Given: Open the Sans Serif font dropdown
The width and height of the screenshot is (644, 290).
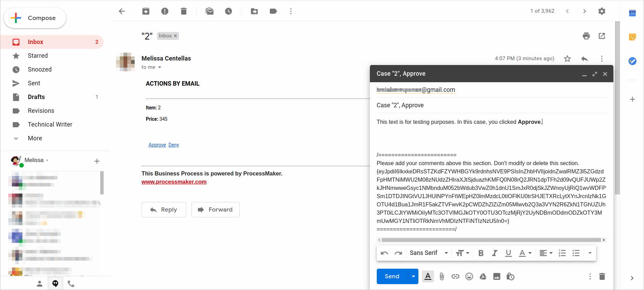Looking at the screenshot, I should click(429, 253).
